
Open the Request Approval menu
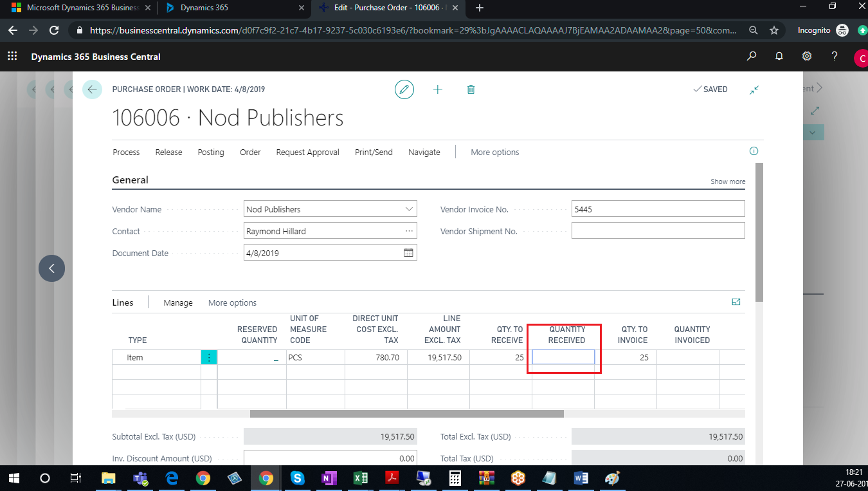point(308,153)
